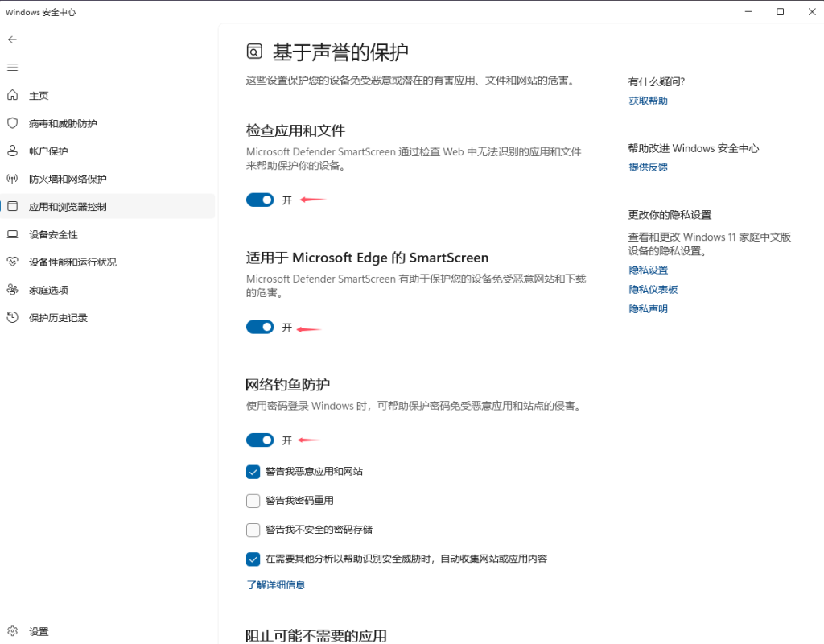The width and height of the screenshot is (824, 644).
Task: Click the 网络钓鱼防护 heading
Action: 287,385
